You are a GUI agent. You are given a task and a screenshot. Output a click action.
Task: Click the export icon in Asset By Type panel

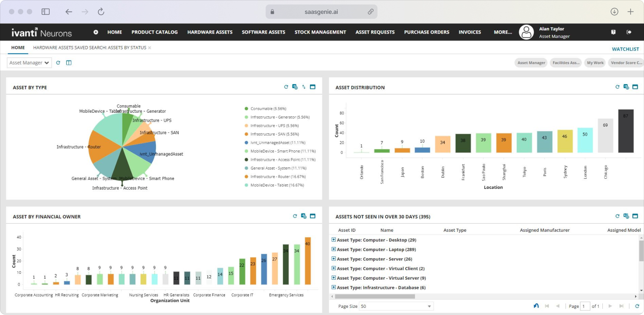tap(295, 87)
